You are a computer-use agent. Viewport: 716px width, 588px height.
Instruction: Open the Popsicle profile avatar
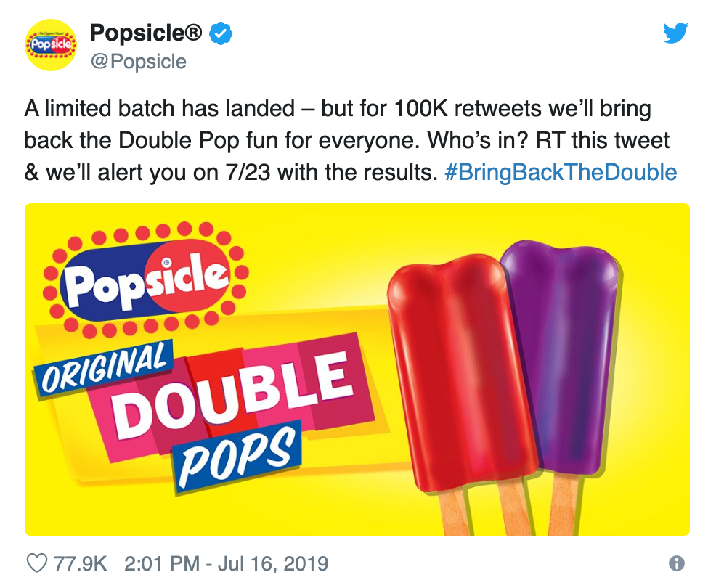pyautogui.click(x=51, y=45)
